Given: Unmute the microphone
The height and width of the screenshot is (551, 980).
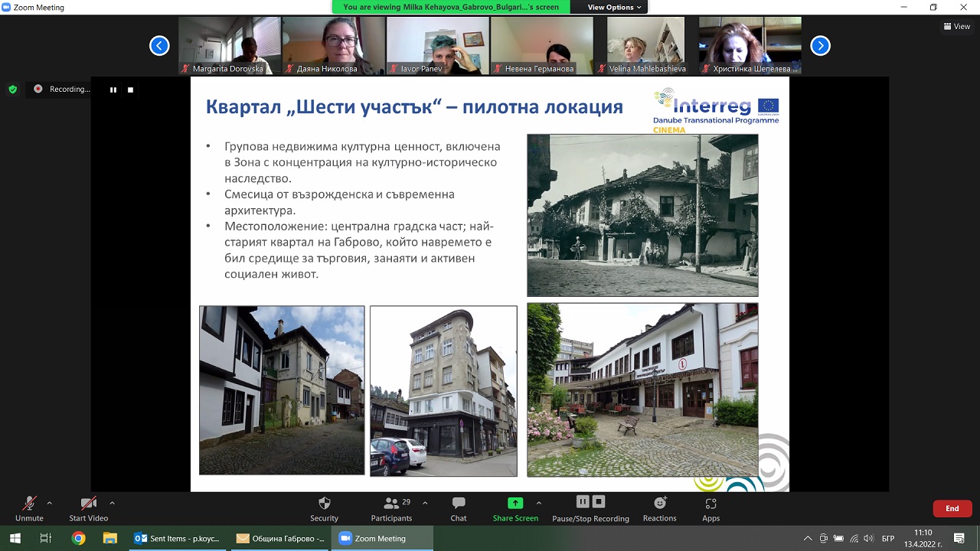Looking at the screenshot, I should (x=29, y=508).
